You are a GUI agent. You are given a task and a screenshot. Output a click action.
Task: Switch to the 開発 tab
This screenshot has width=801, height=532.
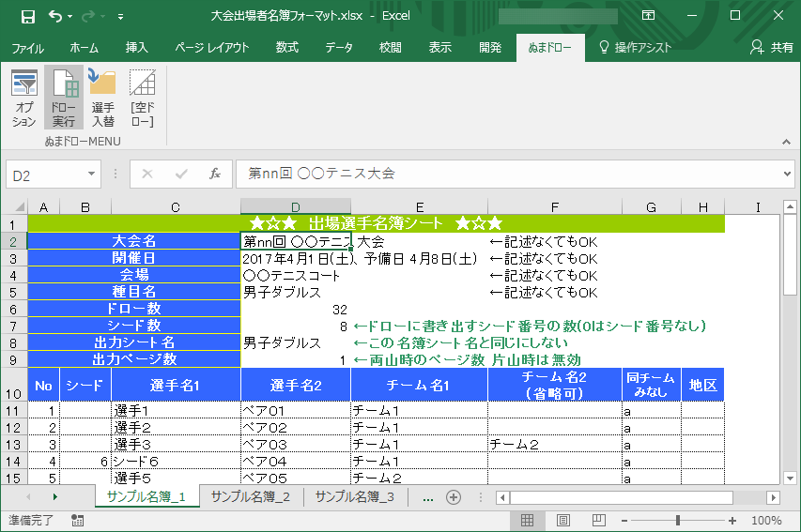[490, 48]
